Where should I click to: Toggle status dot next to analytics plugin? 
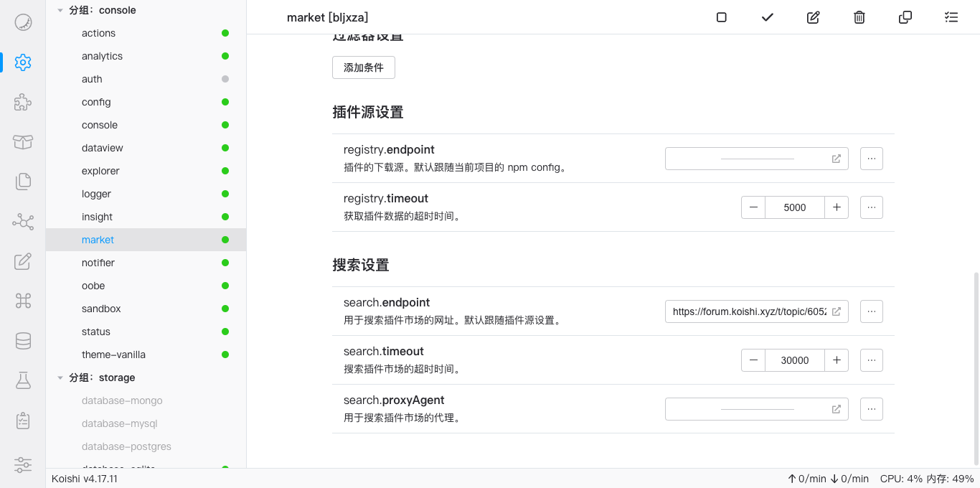click(x=225, y=56)
